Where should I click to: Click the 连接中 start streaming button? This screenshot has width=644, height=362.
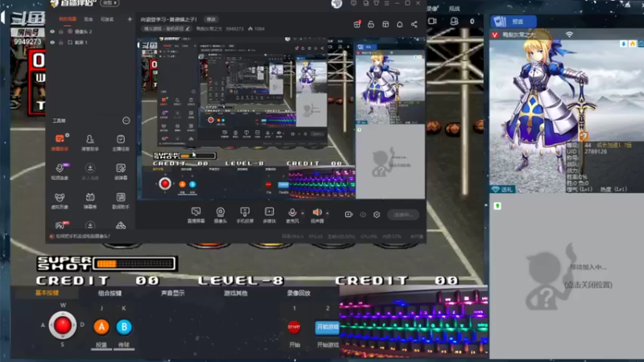tap(403, 215)
